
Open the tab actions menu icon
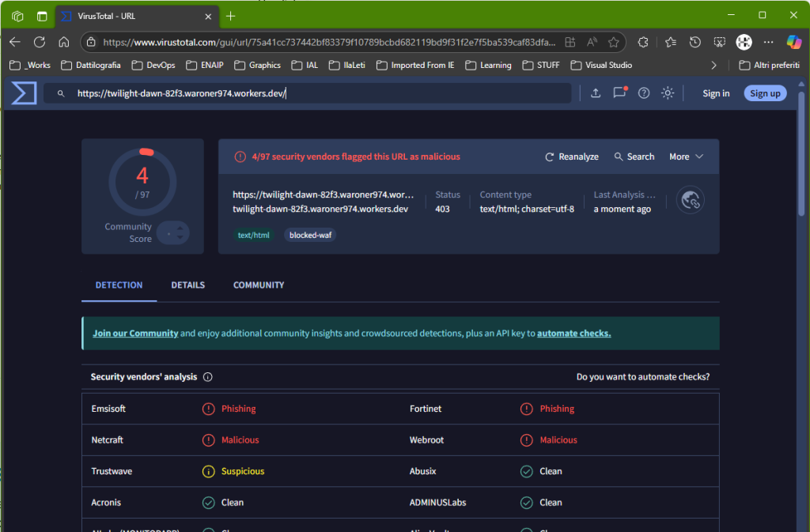(x=42, y=17)
